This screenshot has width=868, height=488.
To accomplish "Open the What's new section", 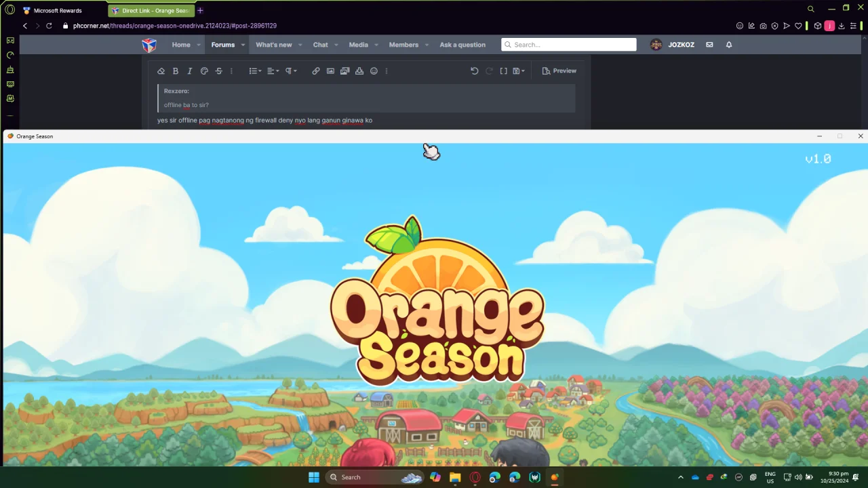I will (x=274, y=45).
